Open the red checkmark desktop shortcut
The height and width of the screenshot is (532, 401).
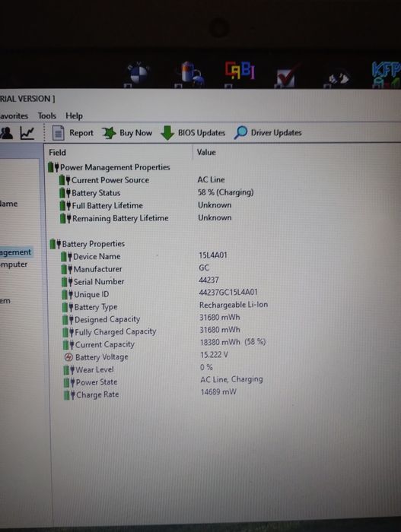(x=288, y=76)
